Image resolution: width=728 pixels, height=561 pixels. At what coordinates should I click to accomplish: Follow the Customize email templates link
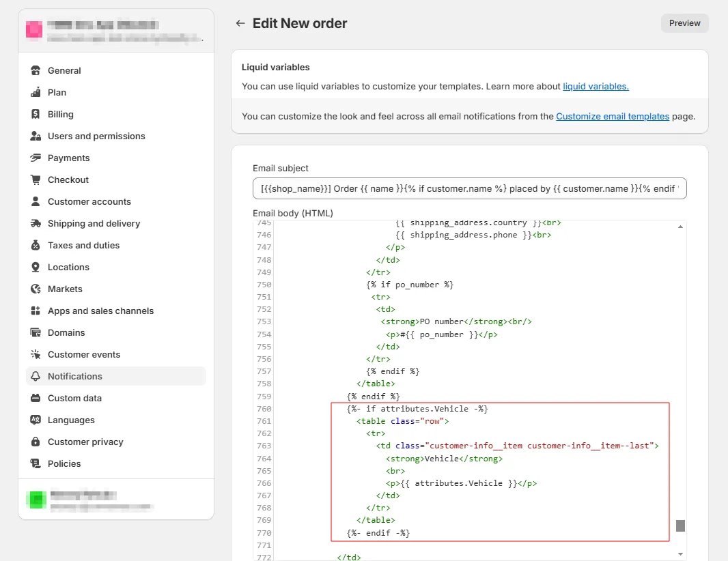click(613, 117)
